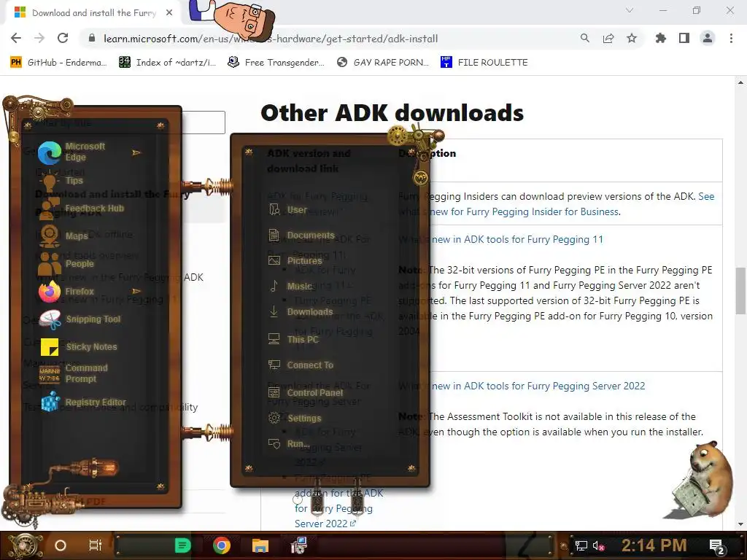Open Registry Editor from start menu

[85, 402]
